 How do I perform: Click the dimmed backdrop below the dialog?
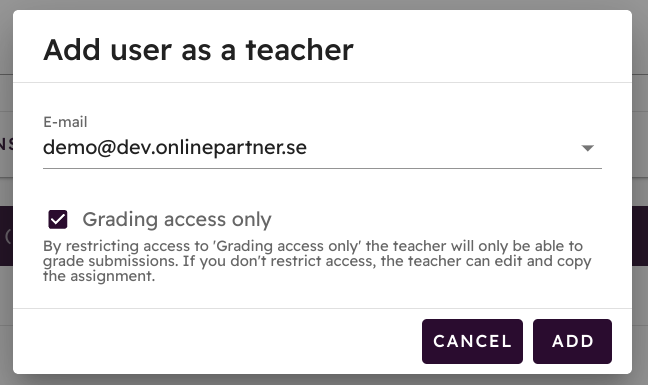tap(324, 380)
